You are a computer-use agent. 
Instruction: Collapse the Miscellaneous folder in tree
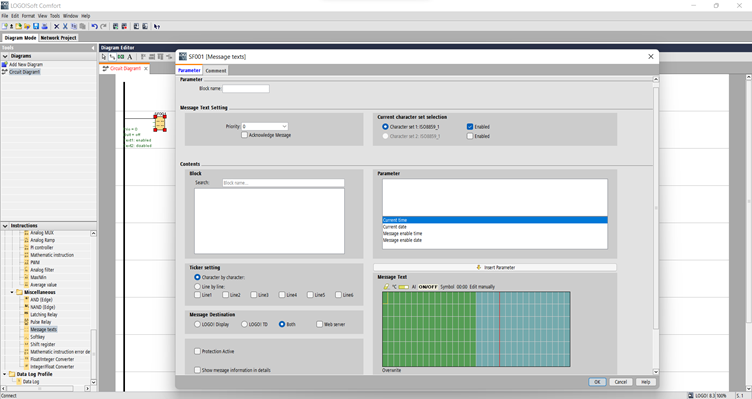tap(12, 292)
